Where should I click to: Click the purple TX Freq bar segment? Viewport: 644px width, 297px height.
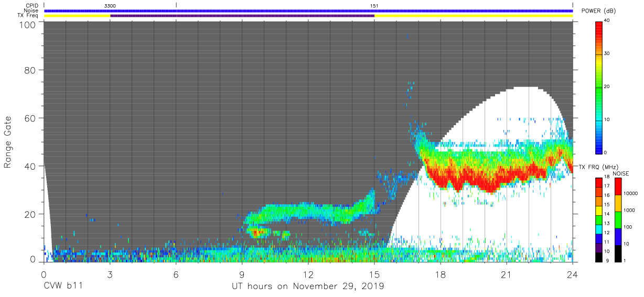[x=242, y=16]
